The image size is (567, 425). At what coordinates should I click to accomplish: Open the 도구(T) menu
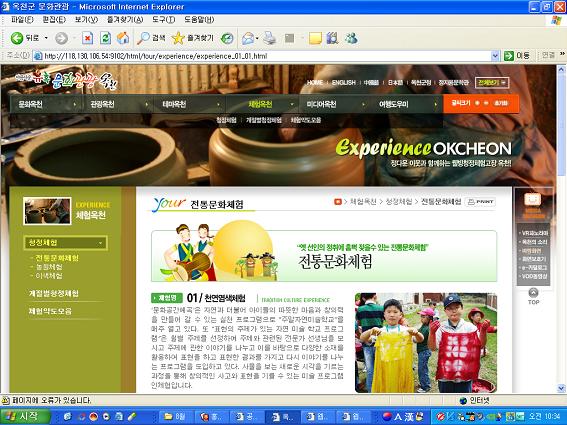click(x=163, y=20)
